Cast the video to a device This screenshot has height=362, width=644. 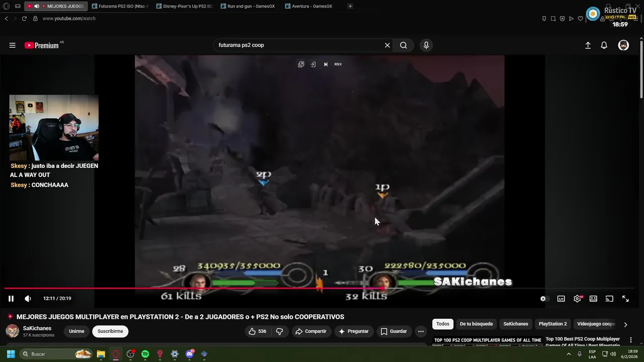(x=609, y=299)
